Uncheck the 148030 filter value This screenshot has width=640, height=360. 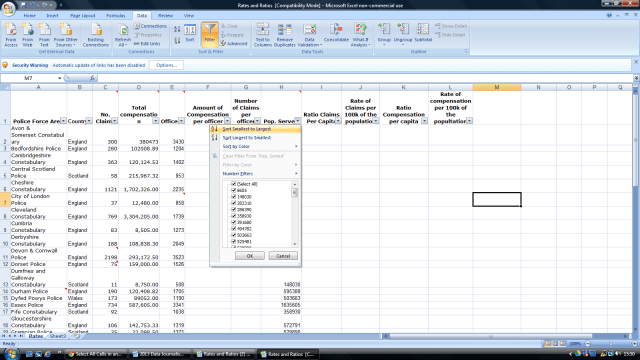[x=233, y=197]
